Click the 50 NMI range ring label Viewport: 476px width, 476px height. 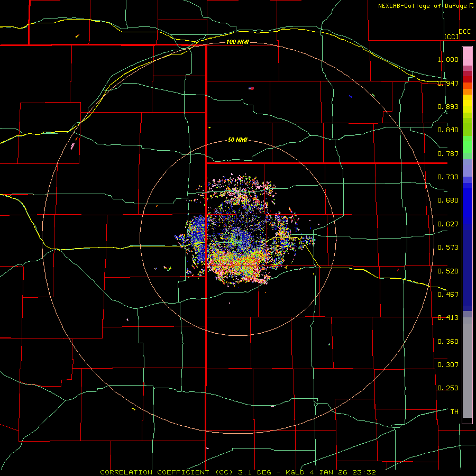pyautogui.click(x=237, y=140)
